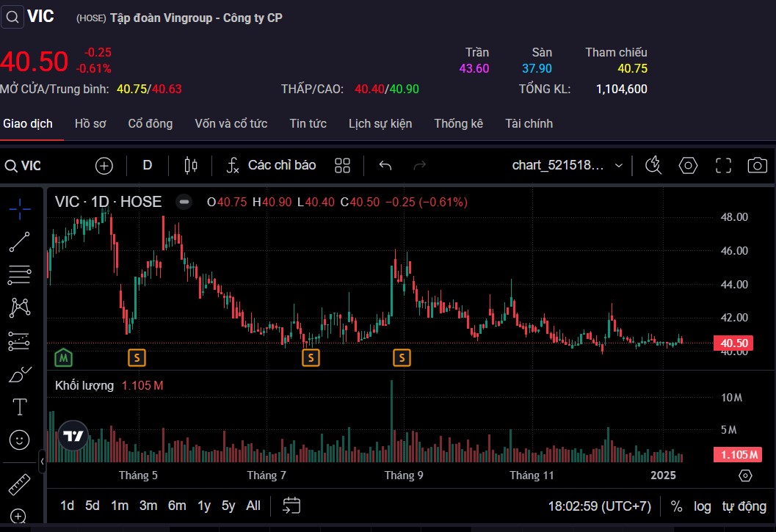Image resolution: width=776 pixels, height=532 pixels.
Task: Click the S marker below Tháng 9
Action: coord(402,357)
